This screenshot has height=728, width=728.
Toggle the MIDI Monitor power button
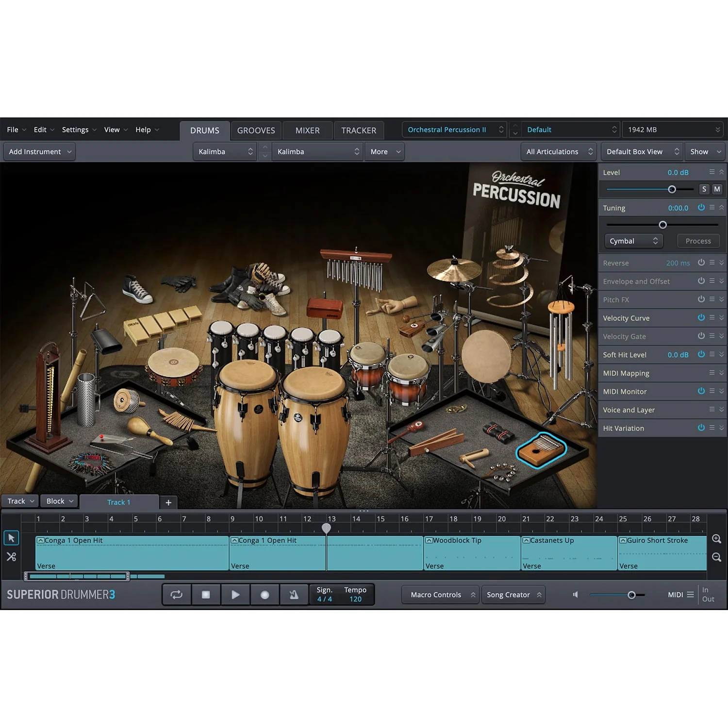[701, 391]
